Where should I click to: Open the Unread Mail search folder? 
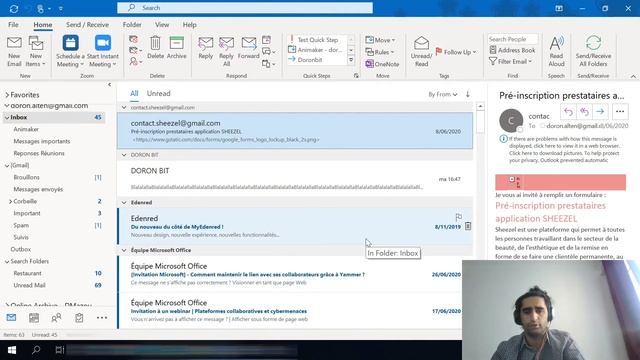click(29, 285)
